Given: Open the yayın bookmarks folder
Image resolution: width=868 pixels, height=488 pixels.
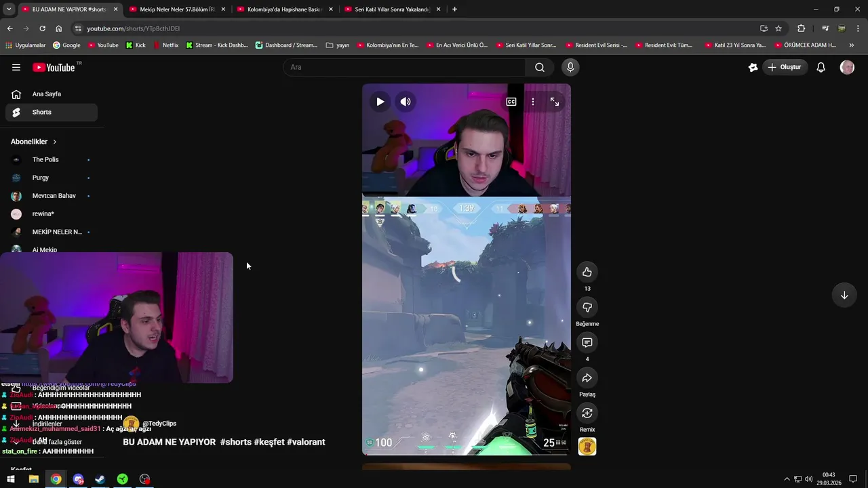Looking at the screenshot, I should tap(338, 45).
